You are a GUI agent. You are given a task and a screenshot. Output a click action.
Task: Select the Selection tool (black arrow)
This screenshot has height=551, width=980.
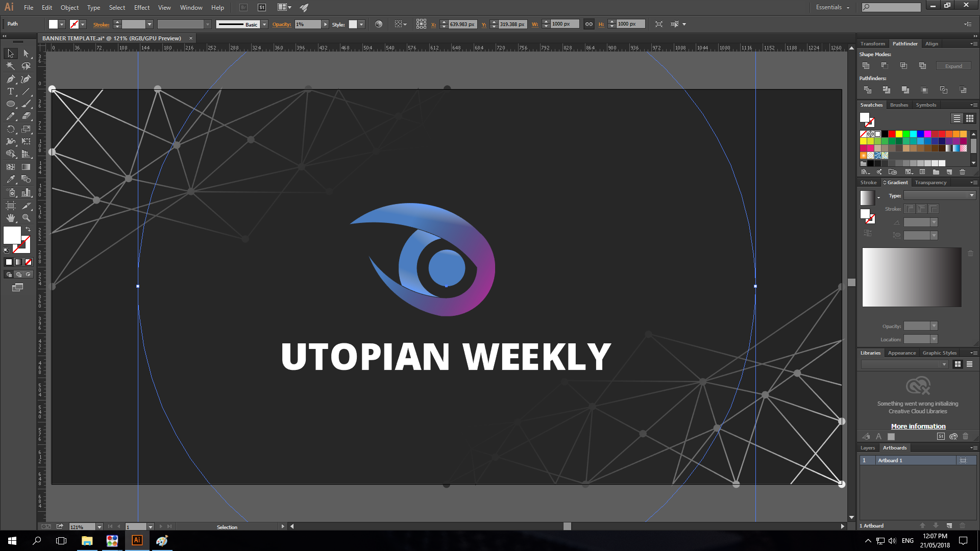pyautogui.click(x=10, y=54)
